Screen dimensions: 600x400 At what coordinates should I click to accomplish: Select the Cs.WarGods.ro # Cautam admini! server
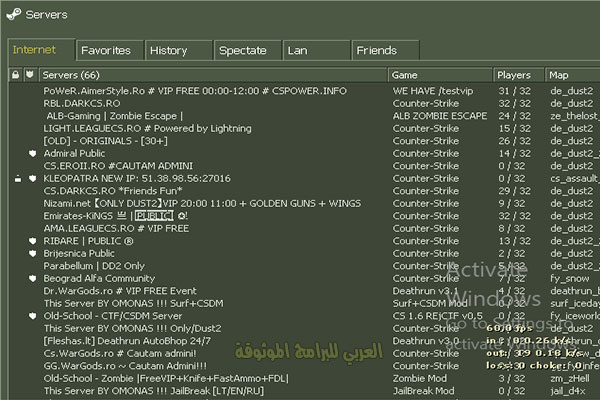[x=120, y=354]
